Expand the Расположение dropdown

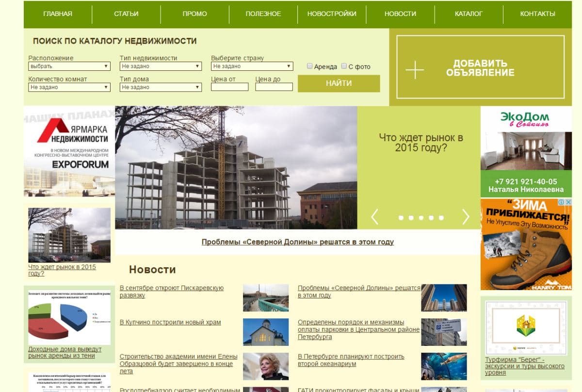[x=69, y=66]
